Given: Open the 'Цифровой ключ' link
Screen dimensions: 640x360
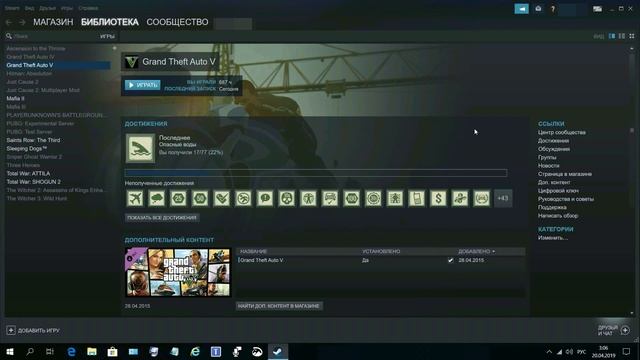Looking at the screenshot, I should click(558, 191).
